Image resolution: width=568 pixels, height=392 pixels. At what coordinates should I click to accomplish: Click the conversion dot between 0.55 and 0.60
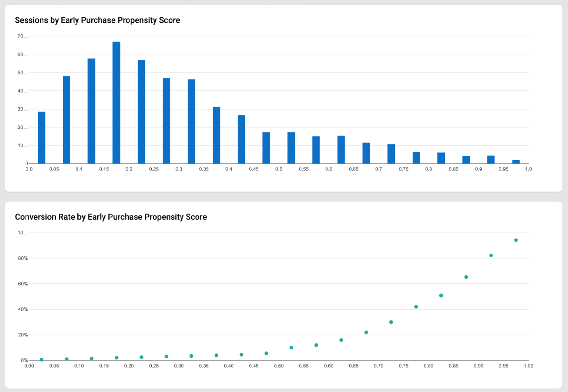[316, 345]
